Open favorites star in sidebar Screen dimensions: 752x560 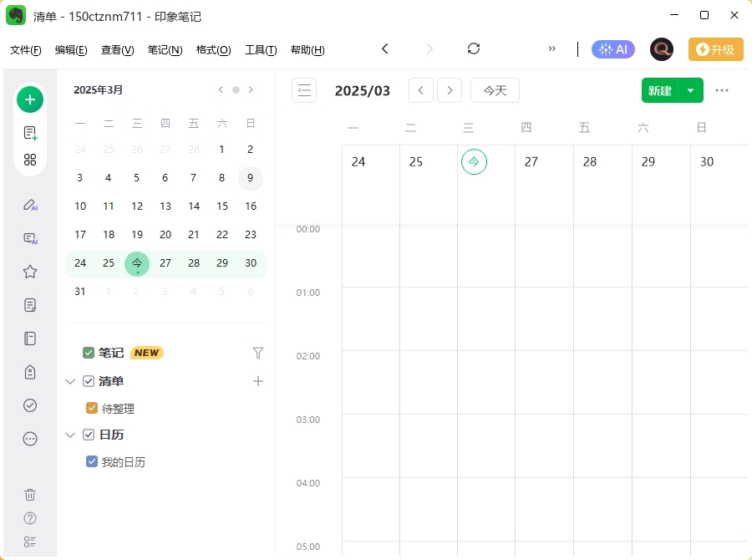pos(30,272)
